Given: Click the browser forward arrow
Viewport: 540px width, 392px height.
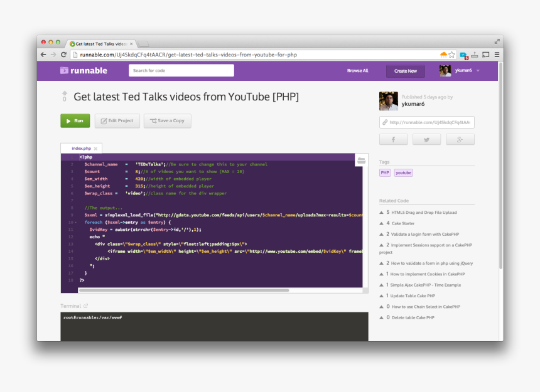Looking at the screenshot, I should tap(53, 55).
